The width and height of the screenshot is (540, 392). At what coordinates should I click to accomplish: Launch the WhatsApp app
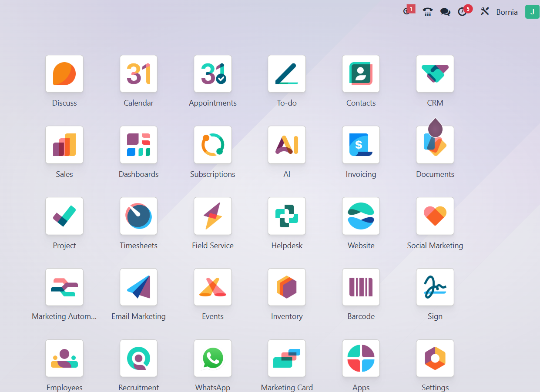click(213, 359)
